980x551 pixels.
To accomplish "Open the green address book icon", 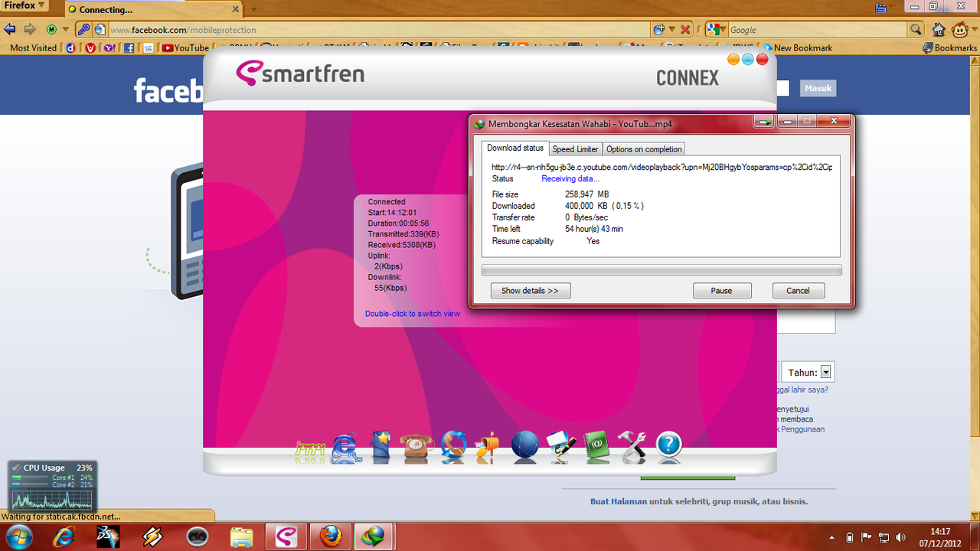I will click(x=596, y=446).
